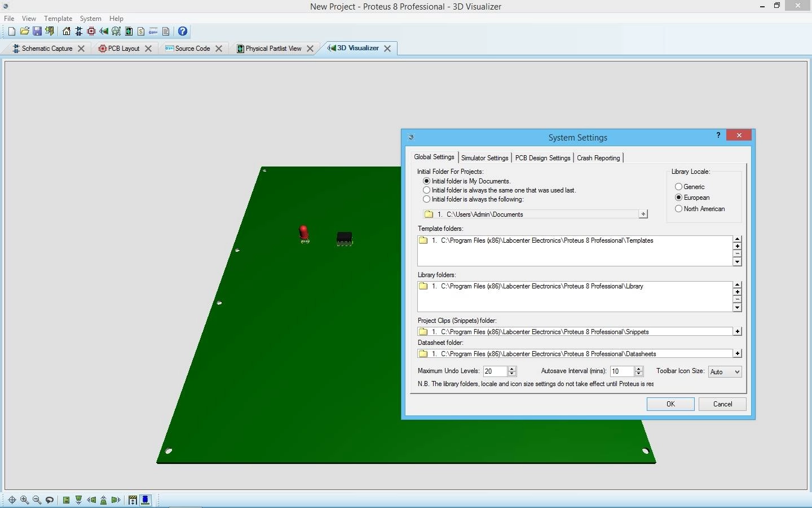Open the Source Code toolbar icon
812x508 pixels.
click(x=153, y=32)
